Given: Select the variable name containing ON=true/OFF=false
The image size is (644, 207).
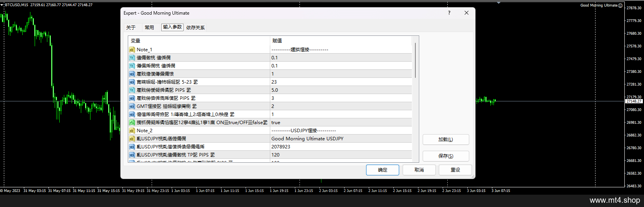Looking at the screenshot, I should click(202, 122).
